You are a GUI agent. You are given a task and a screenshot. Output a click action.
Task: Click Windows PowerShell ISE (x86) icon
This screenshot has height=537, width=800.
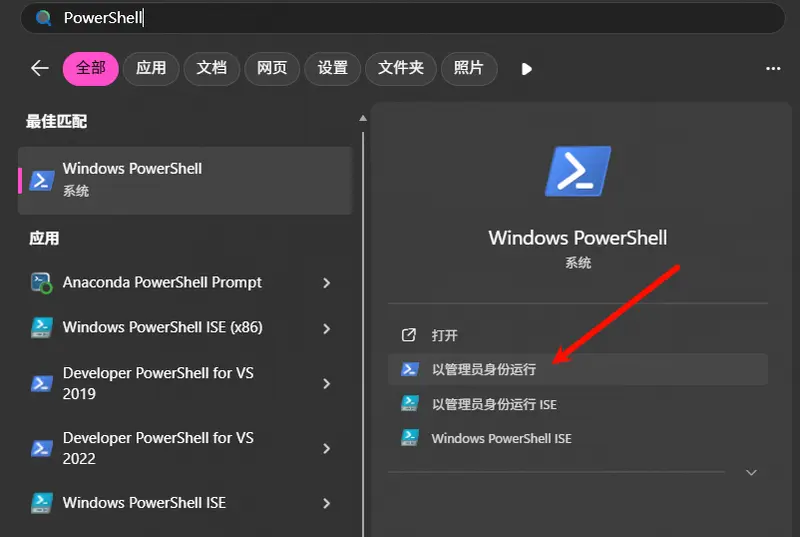pyautogui.click(x=41, y=328)
